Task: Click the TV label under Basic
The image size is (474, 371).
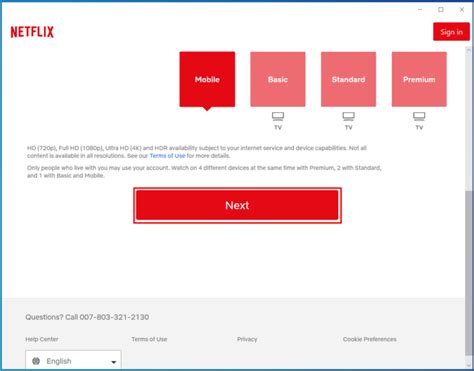Action: click(278, 127)
